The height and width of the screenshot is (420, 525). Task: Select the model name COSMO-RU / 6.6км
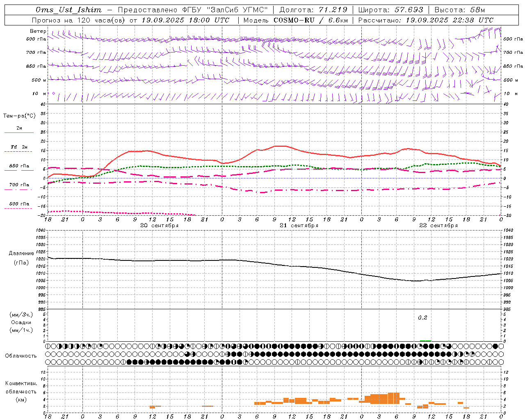tap(310, 20)
